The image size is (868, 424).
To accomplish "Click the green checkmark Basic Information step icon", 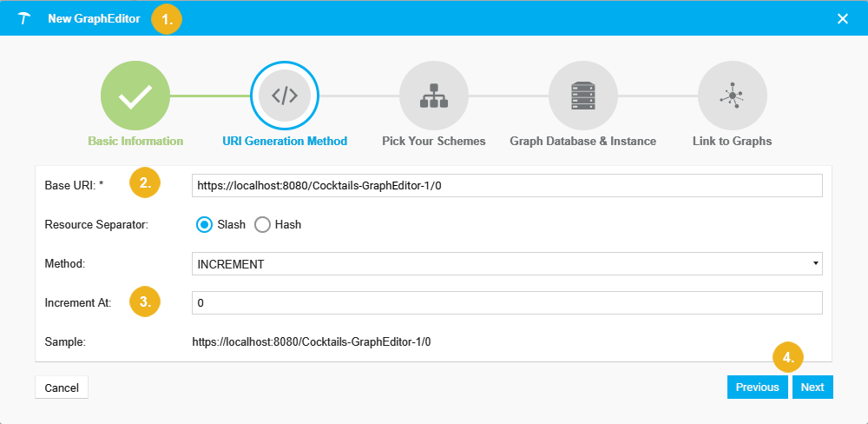I will [x=135, y=96].
